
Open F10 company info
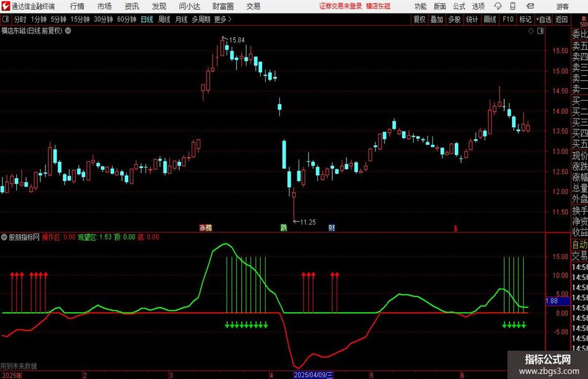coord(508,19)
